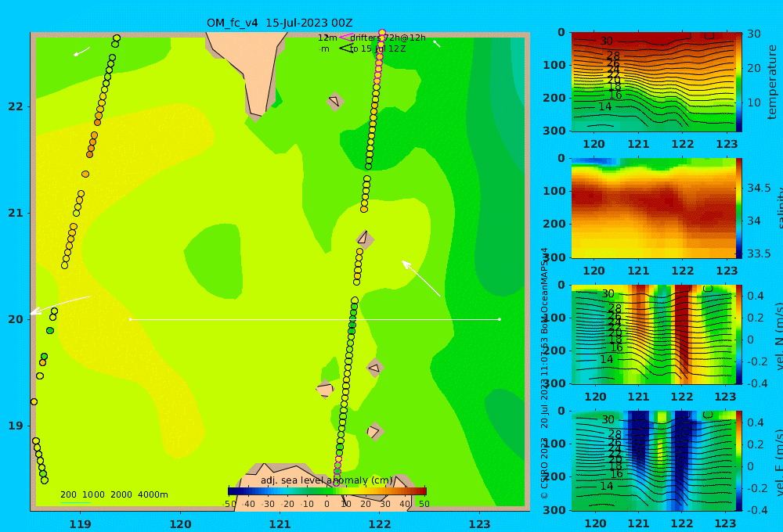
Task: Click the Taiwan landmass at top of map
Action: pos(253,70)
